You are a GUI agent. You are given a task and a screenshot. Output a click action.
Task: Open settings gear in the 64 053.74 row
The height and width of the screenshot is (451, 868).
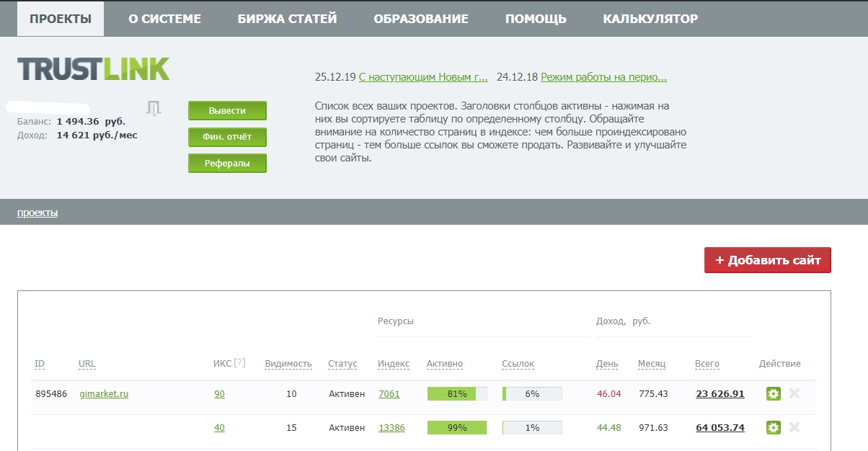774,427
